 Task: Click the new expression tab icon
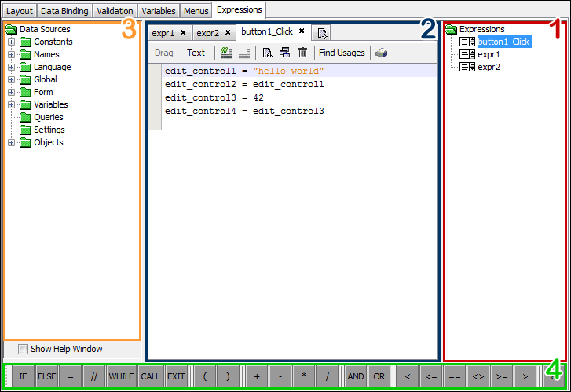point(324,32)
